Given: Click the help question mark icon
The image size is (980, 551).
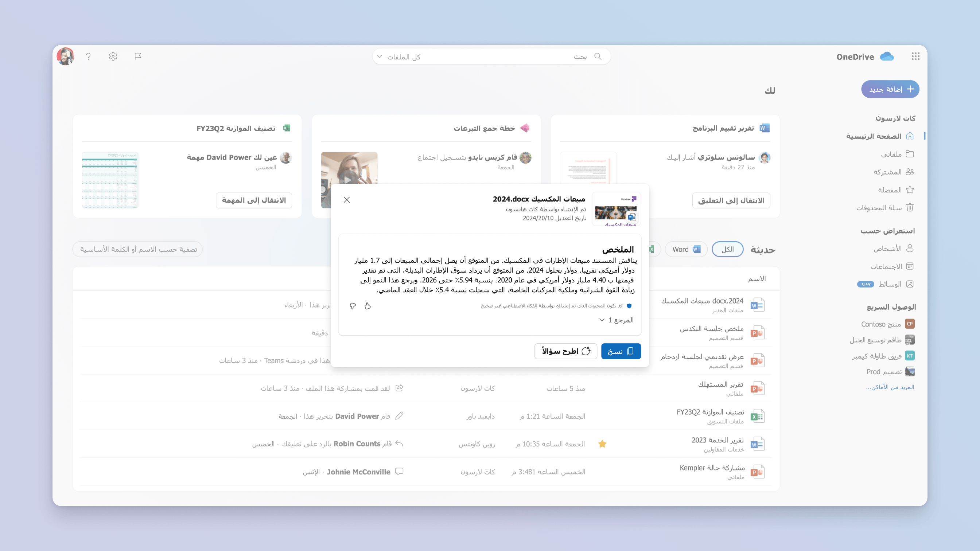Looking at the screenshot, I should pos(88,56).
